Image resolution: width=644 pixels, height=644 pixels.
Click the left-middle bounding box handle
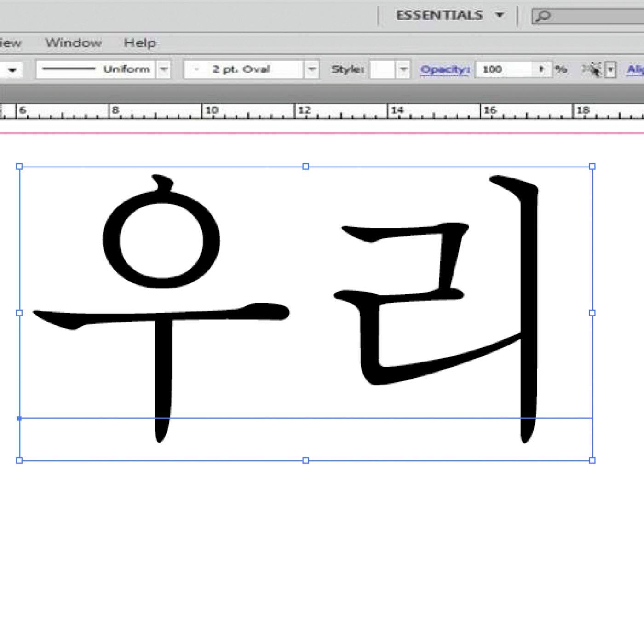(19, 313)
